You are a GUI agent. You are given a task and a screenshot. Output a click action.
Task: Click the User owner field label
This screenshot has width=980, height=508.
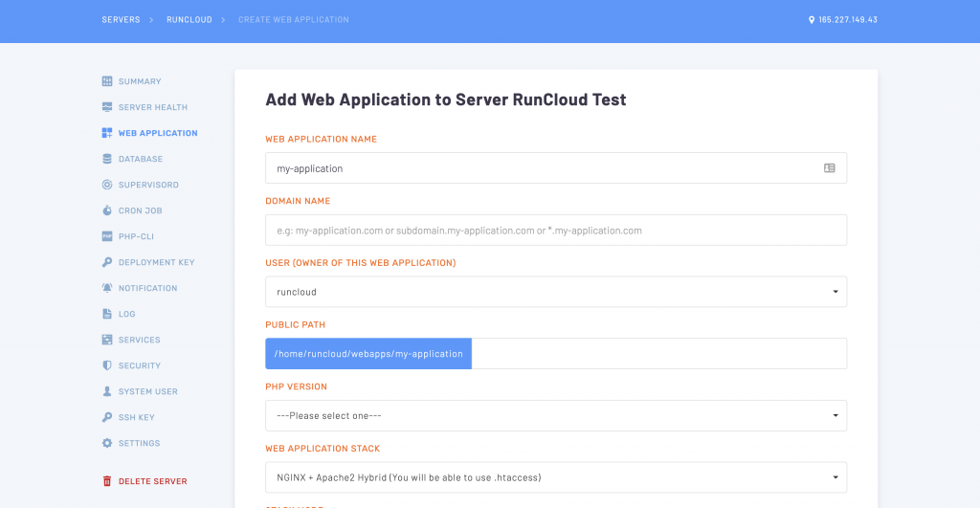point(361,263)
